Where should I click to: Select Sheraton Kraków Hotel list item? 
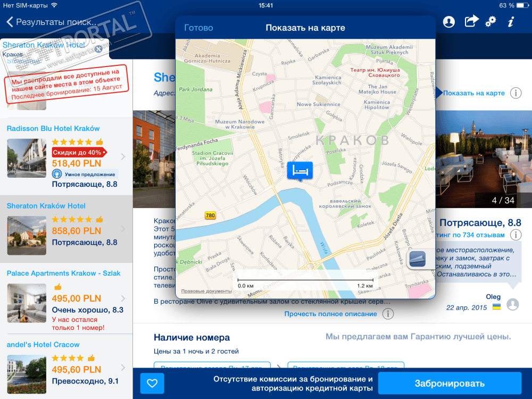(66, 229)
